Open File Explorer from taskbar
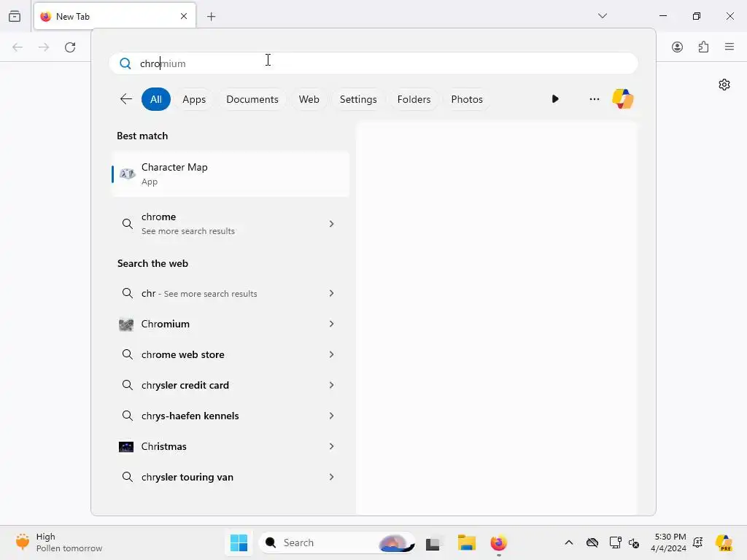Screen dimensions: 747x560 (466, 542)
